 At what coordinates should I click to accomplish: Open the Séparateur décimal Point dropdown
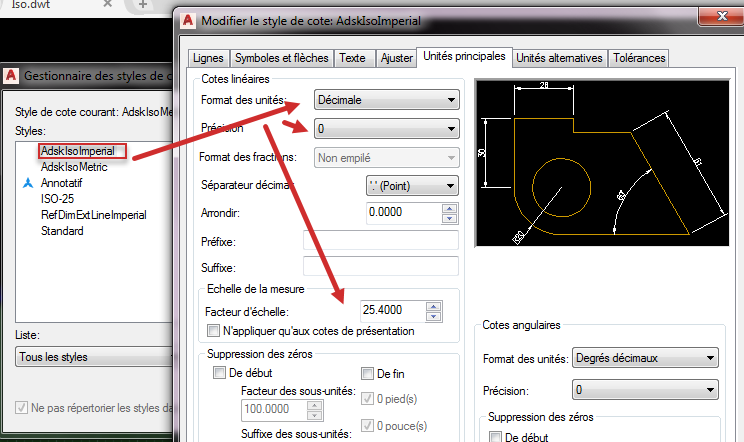pyautogui.click(x=412, y=186)
